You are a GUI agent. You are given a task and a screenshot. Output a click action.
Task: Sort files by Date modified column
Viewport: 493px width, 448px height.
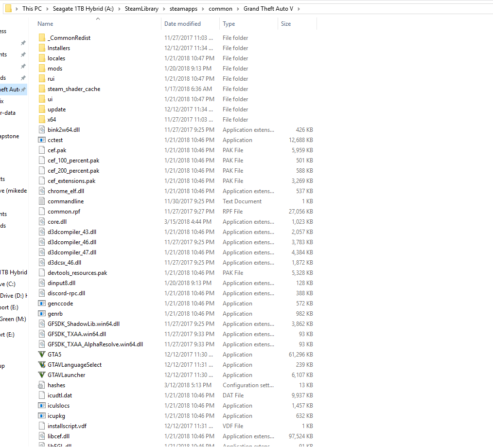[x=182, y=24]
